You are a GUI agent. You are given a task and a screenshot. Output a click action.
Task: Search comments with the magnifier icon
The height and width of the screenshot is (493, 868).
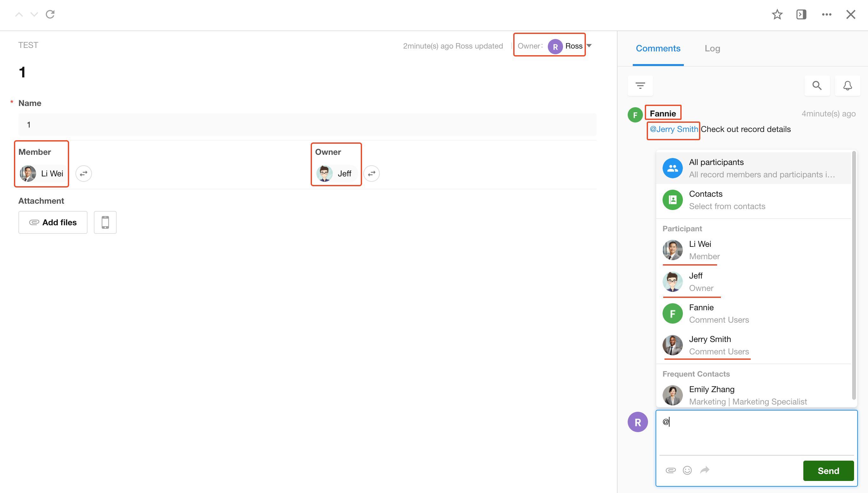tap(817, 86)
